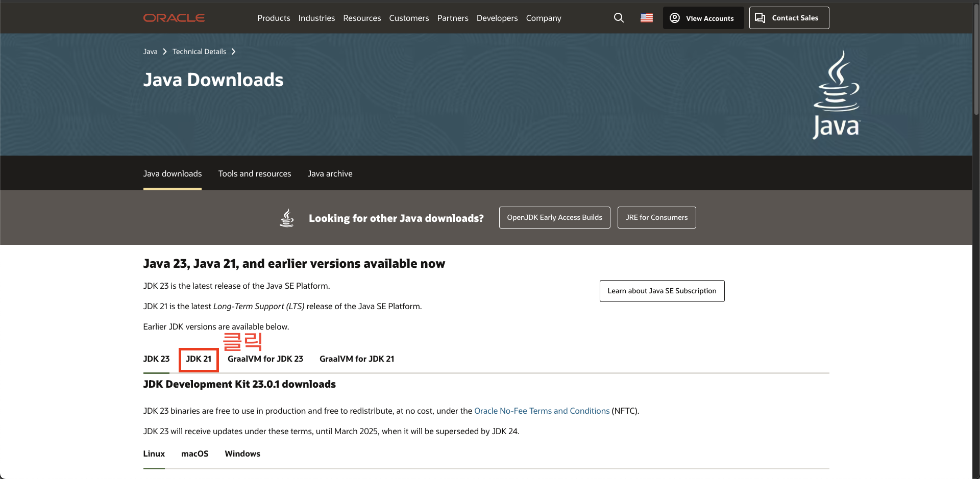Viewport: 980px width, 479px height.
Task: Click the View Accounts button
Action: [703, 18]
